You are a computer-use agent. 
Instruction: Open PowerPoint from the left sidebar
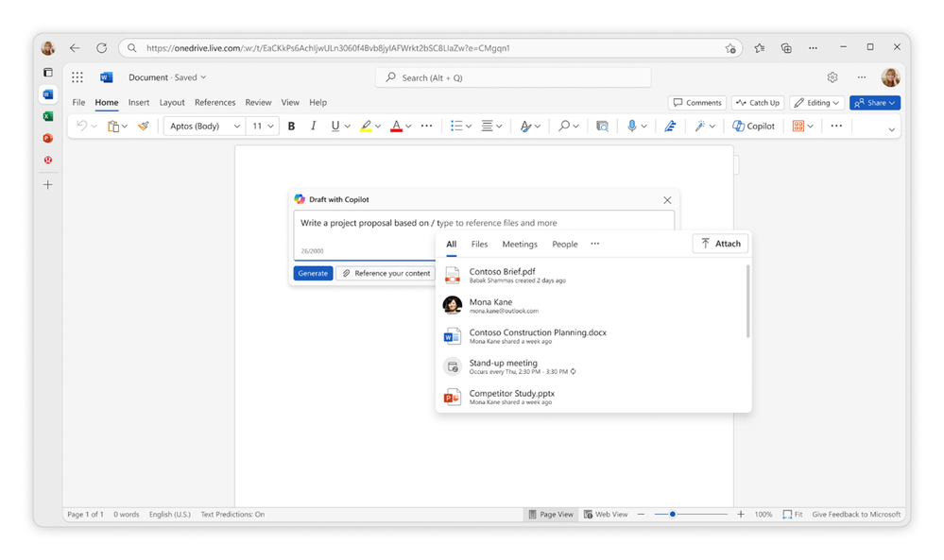47,138
